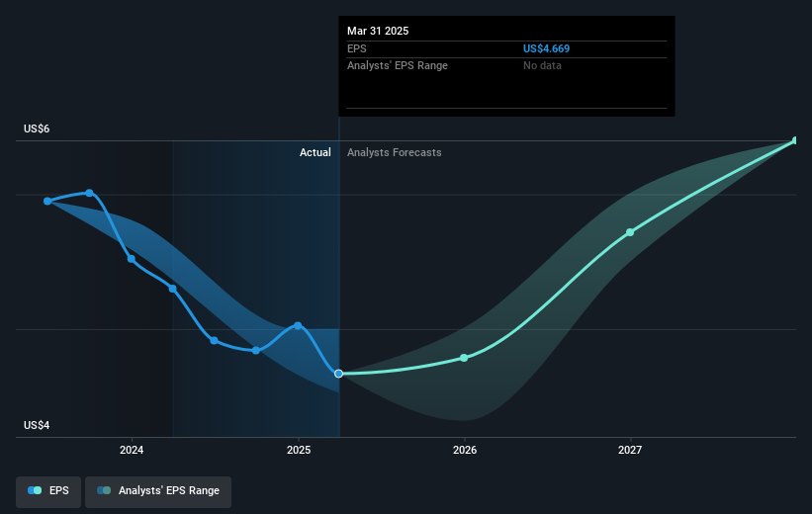The height and width of the screenshot is (514, 812).
Task: Click the No data text in tooltip
Action: pos(542,65)
